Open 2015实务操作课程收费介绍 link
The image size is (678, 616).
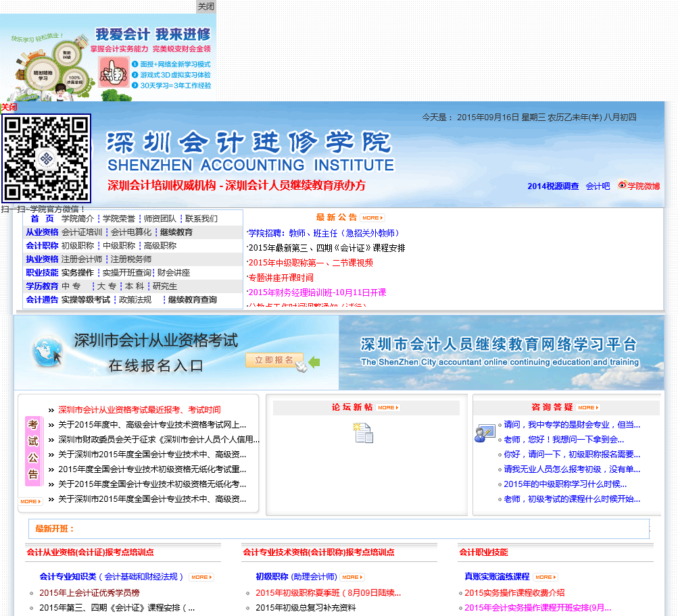[x=514, y=593]
